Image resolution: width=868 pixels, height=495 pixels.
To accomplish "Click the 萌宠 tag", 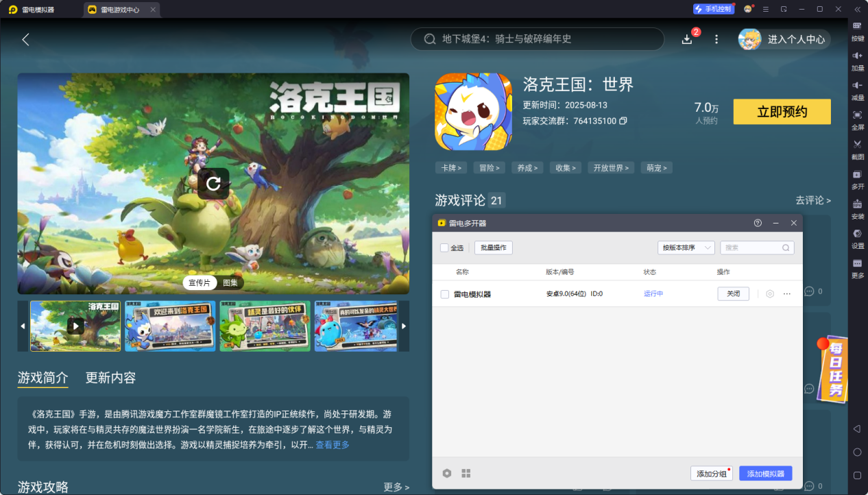I will click(x=657, y=167).
